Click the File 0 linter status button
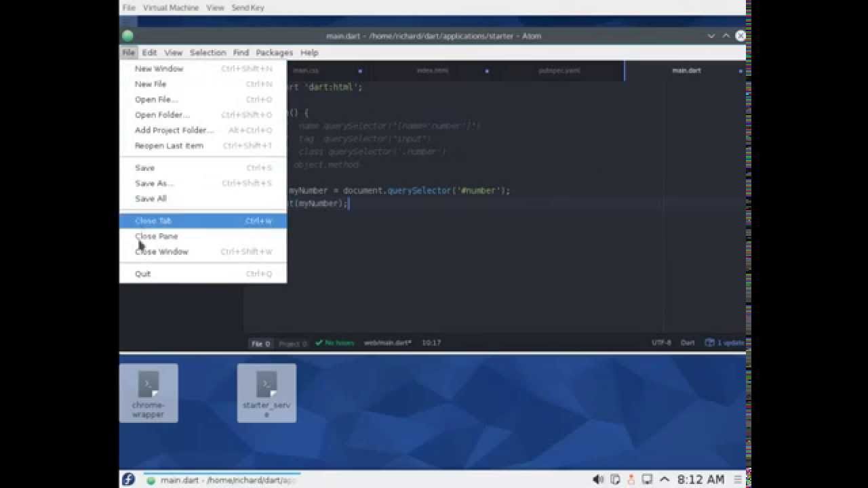The width and height of the screenshot is (868, 488). click(261, 343)
